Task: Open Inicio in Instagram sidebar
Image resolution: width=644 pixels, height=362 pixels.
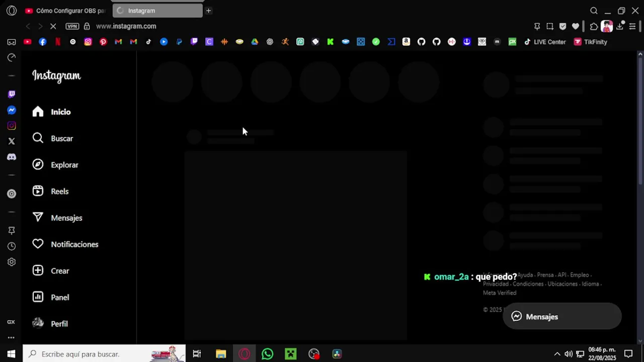Action: pyautogui.click(x=51, y=112)
